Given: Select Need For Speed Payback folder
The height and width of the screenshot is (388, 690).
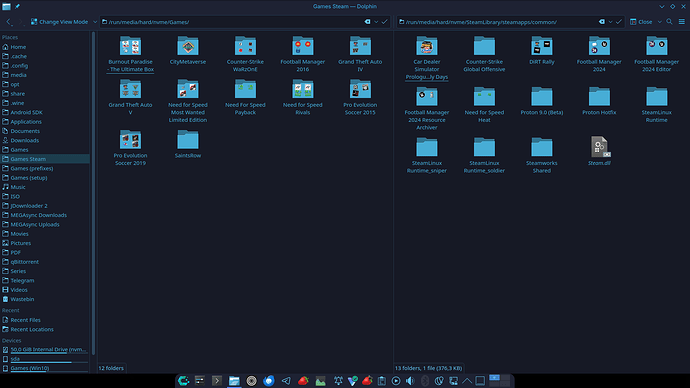Looking at the screenshot, I should coord(245,97).
